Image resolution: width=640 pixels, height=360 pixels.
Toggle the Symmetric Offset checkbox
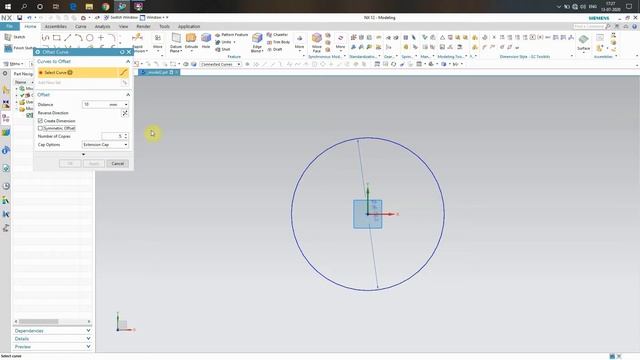tap(40, 128)
